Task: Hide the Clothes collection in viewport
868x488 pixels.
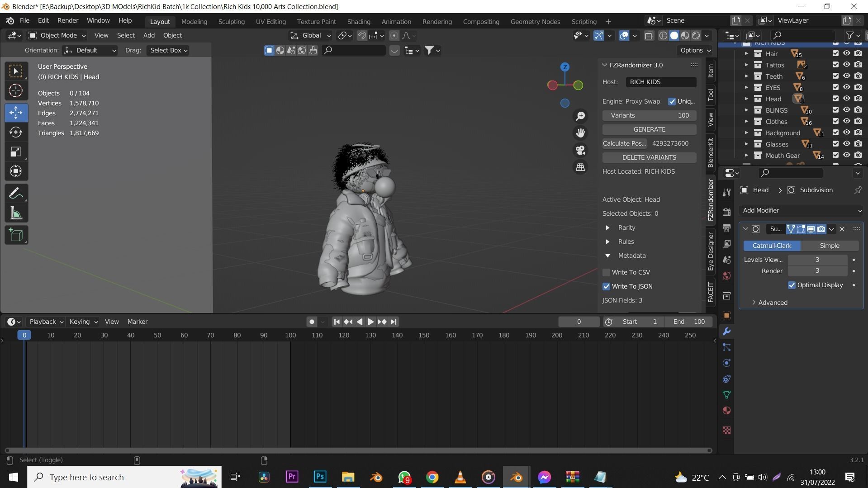Action: pos(846,121)
